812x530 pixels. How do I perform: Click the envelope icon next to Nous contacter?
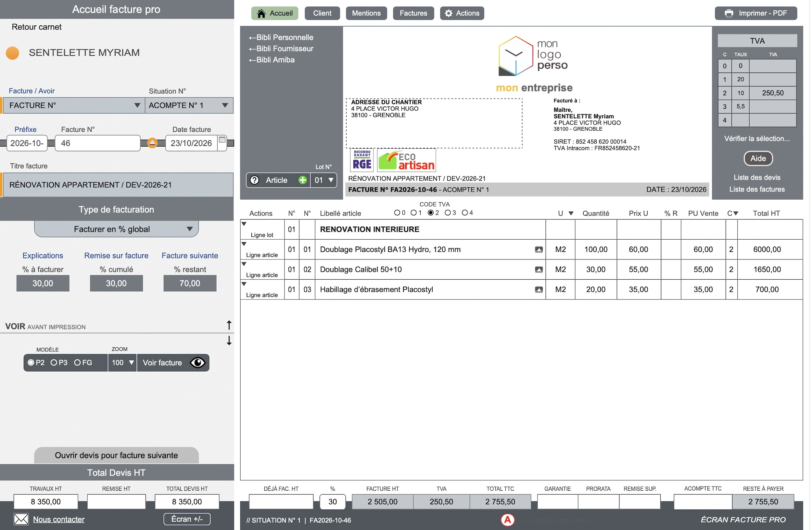pyautogui.click(x=21, y=519)
